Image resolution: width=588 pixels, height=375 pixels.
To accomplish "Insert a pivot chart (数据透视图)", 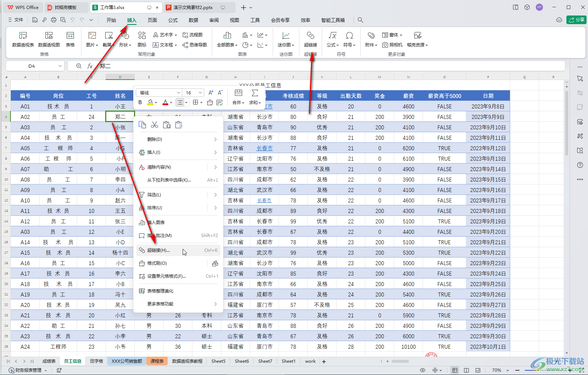I will pyautogui.click(x=49, y=39).
